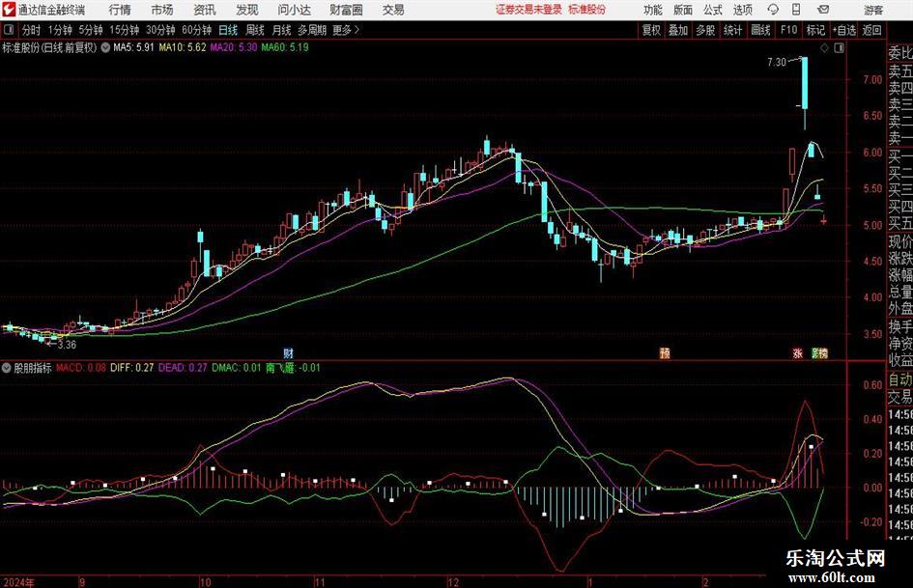
Task: Toggle the right panel layout icon
Action: pos(839,48)
